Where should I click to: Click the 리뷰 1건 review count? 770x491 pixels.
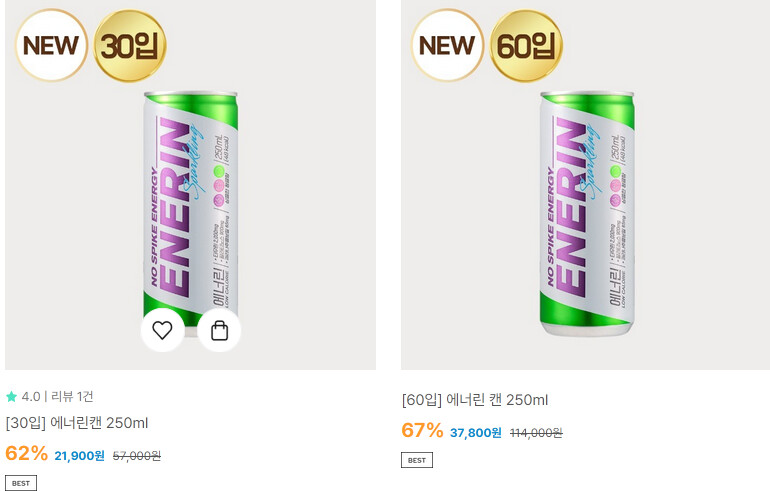pos(72,397)
